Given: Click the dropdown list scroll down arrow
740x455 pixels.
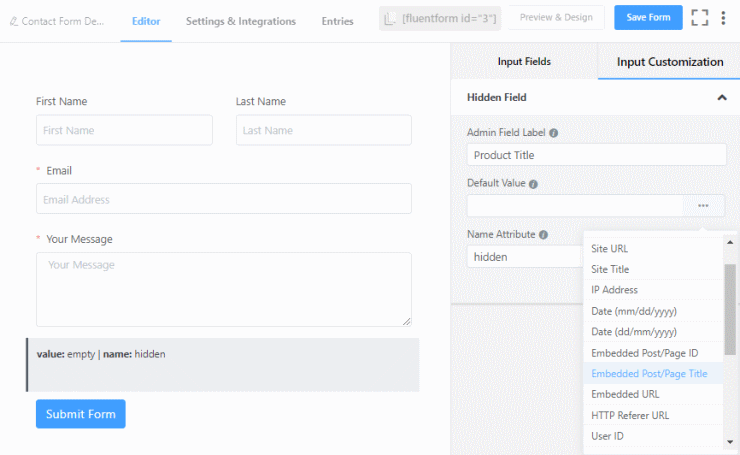Looking at the screenshot, I should tap(730, 442).
